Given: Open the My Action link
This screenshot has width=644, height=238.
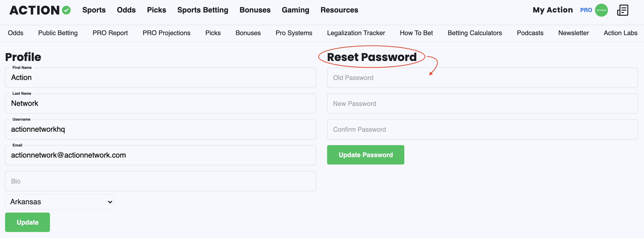Looking at the screenshot, I should pos(552,10).
